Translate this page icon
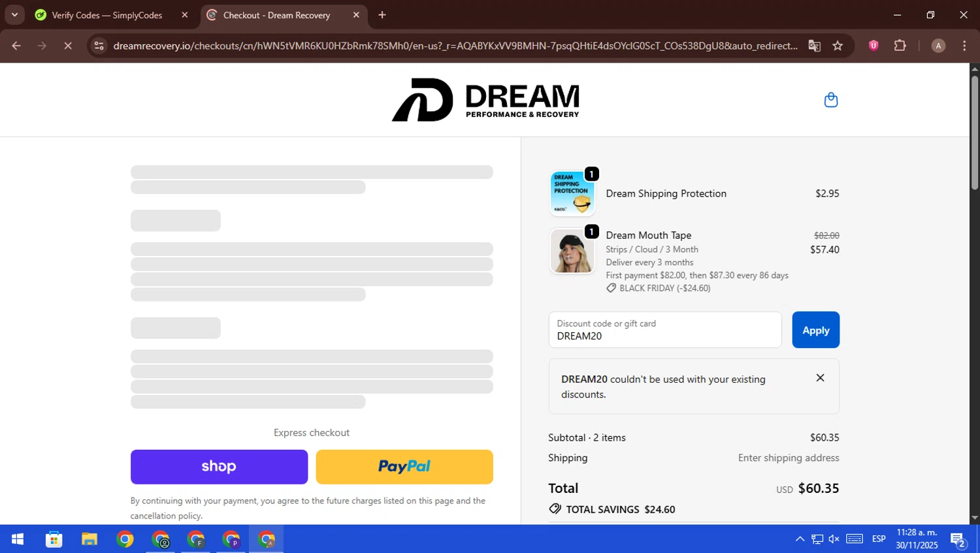 coord(814,46)
